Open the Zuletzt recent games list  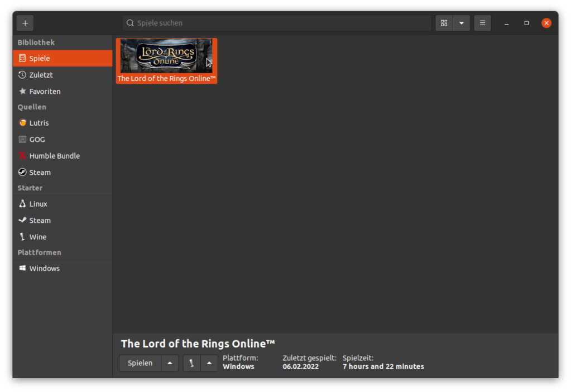point(63,75)
